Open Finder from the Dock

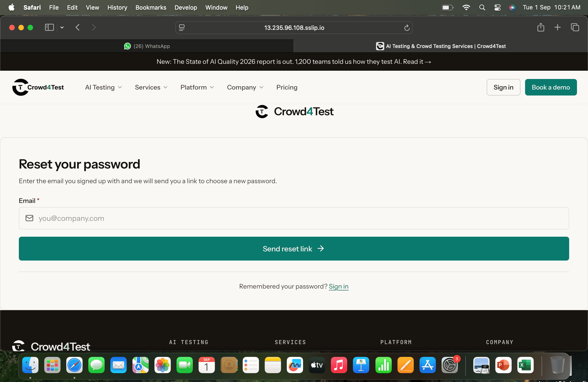tap(30, 365)
